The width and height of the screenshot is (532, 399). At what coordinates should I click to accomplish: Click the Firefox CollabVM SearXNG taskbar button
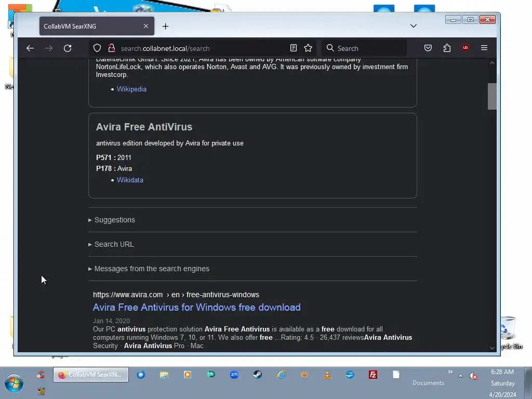point(90,375)
